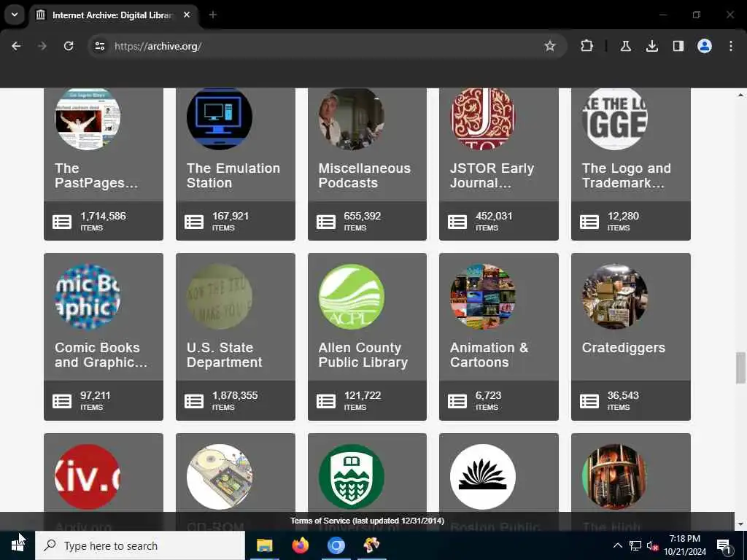This screenshot has width=747, height=560.
Task: Switch to the Internet Archive tab
Action: [x=113, y=15]
